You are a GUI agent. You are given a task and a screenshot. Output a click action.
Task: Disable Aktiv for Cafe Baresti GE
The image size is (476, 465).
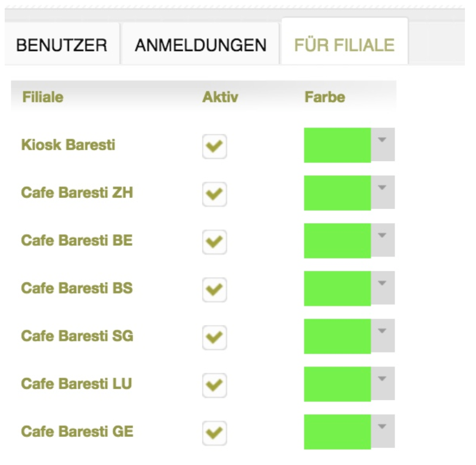pyautogui.click(x=214, y=433)
